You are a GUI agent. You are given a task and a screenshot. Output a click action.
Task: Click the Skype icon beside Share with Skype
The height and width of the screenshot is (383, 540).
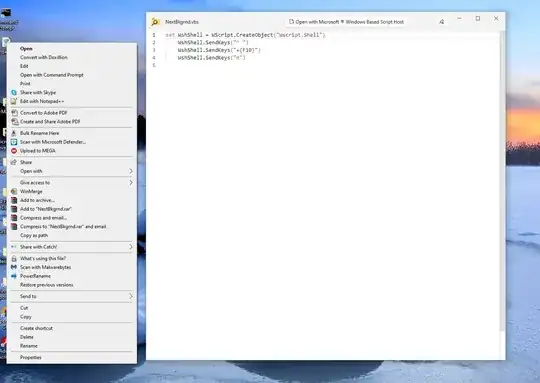(14, 92)
